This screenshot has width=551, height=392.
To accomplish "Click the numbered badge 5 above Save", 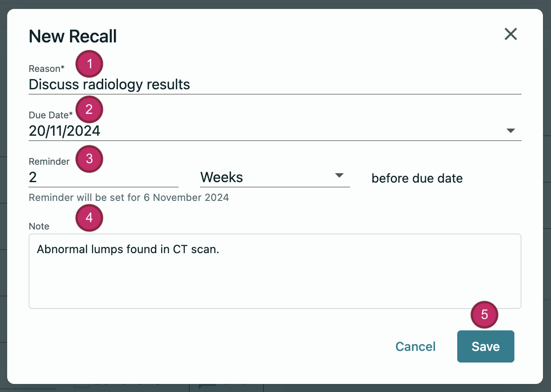I will [484, 314].
